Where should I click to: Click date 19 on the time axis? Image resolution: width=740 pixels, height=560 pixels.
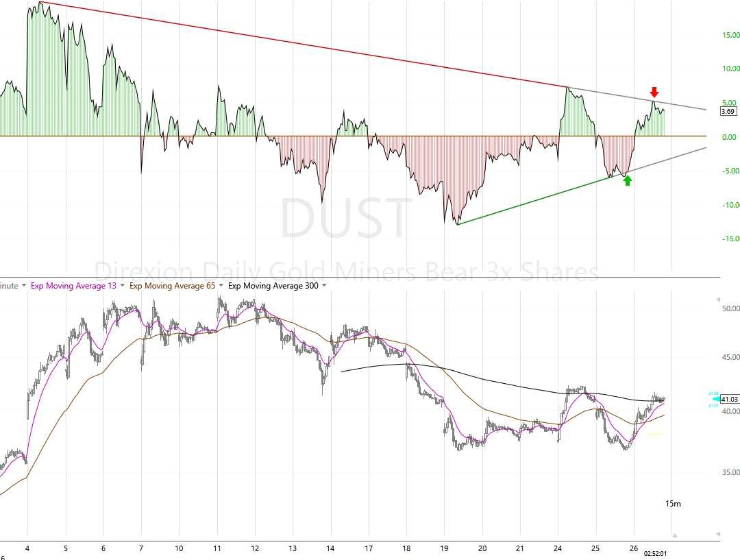tap(444, 549)
